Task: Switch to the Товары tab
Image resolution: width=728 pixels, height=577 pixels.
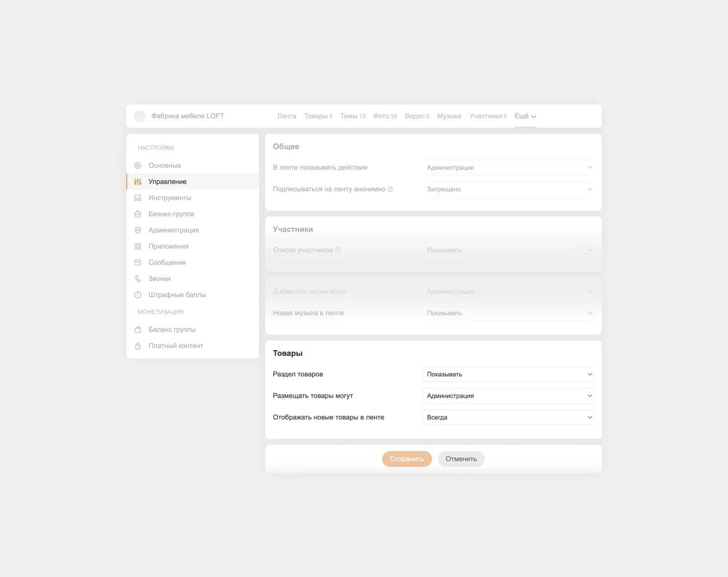Action: 318,116
